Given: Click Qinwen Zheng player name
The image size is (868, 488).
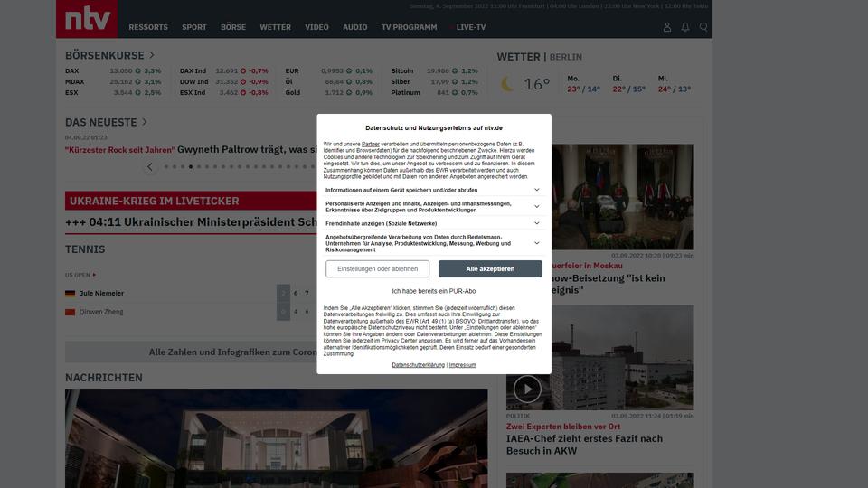Looking at the screenshot, I should click(101, 312).
